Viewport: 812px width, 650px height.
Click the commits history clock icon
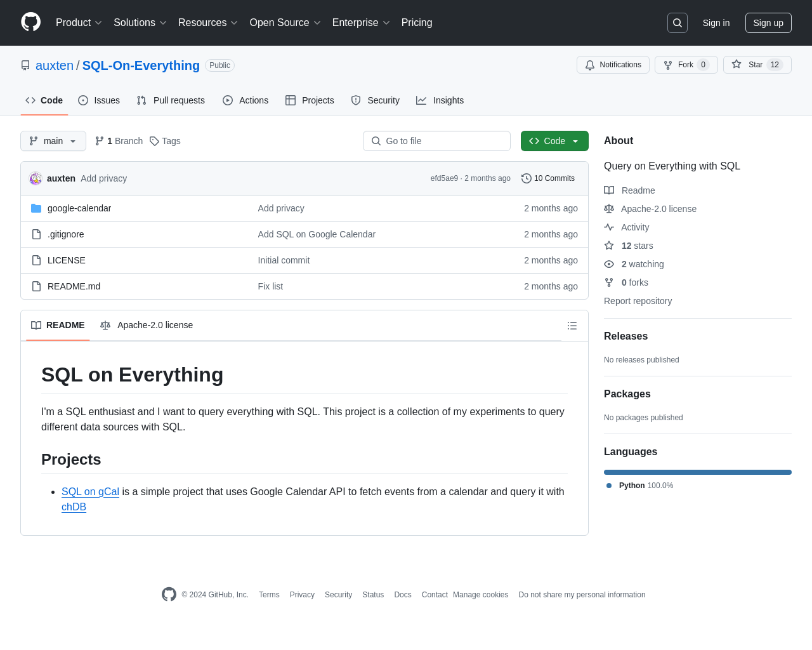(527, 178)
